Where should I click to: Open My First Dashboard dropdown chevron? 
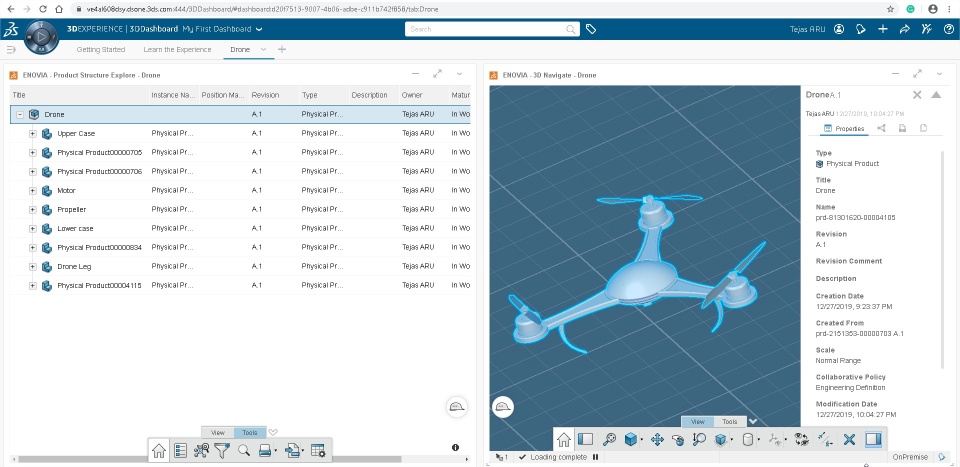pos(259,29)
